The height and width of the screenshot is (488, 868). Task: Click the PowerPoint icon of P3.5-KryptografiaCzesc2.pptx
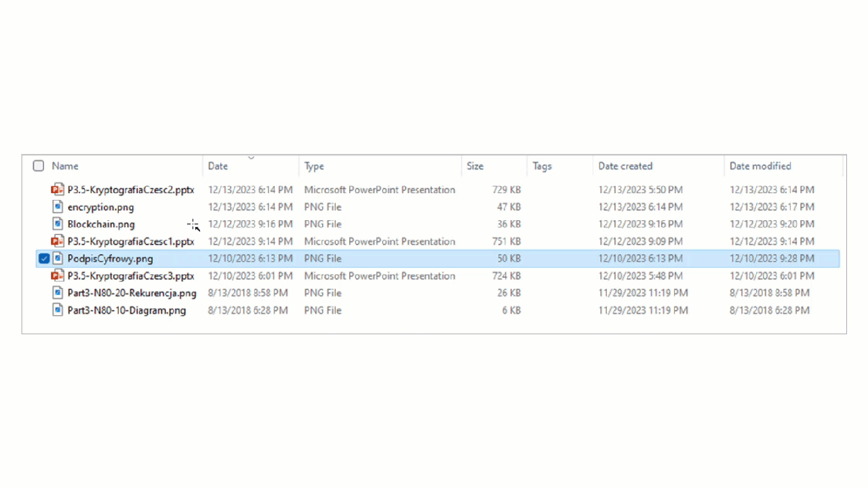[57, 190]
